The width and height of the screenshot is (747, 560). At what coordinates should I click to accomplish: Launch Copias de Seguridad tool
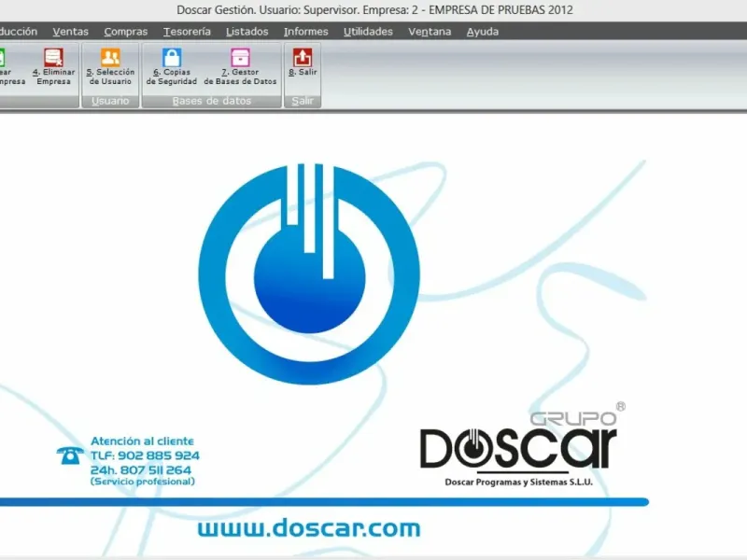tap(172, 67)
